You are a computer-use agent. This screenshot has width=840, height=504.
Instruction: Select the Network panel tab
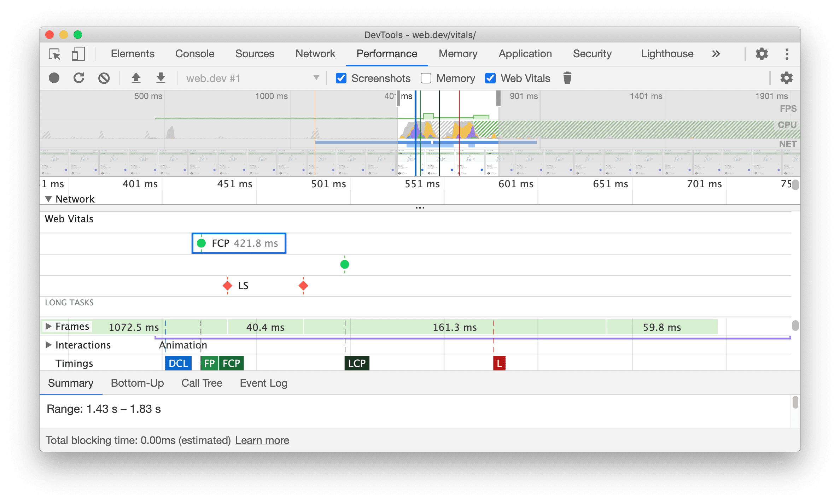[314, 53]
